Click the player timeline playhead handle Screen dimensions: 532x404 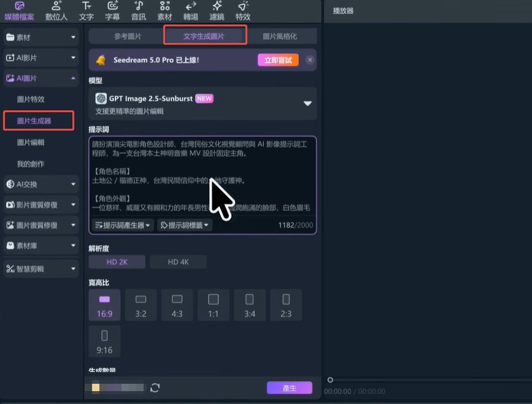330,379
